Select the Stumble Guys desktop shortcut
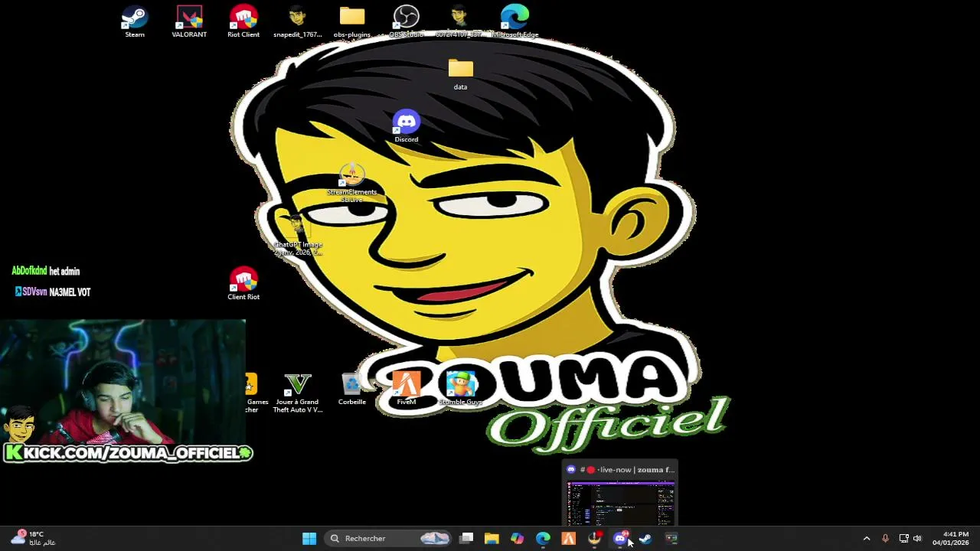Image resolution: width=980 pixels, height=551 pixels. [461, 389]
